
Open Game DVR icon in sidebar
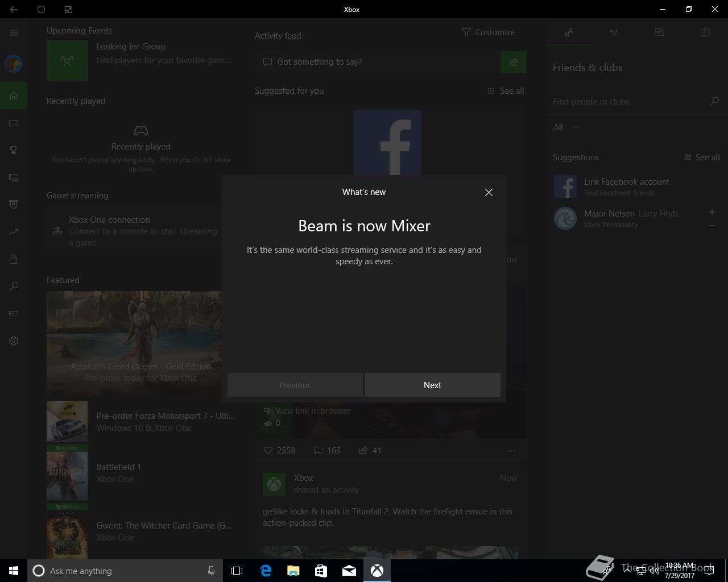[14, 177]
